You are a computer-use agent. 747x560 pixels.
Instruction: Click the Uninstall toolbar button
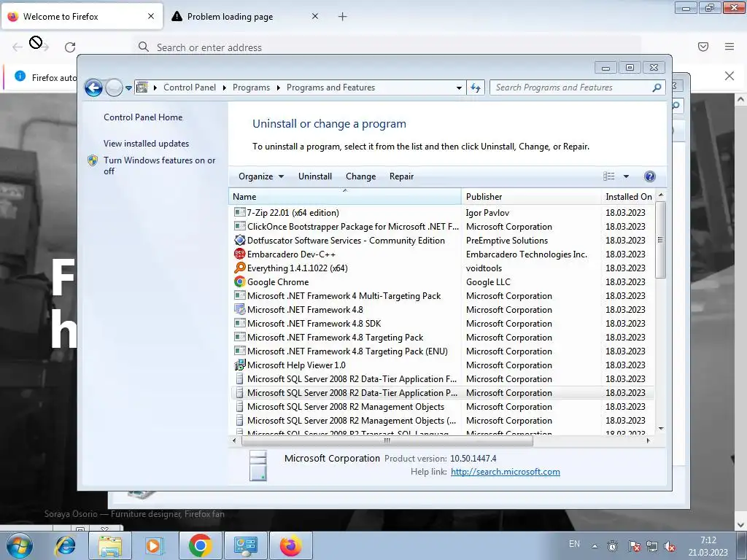point(315,176)
